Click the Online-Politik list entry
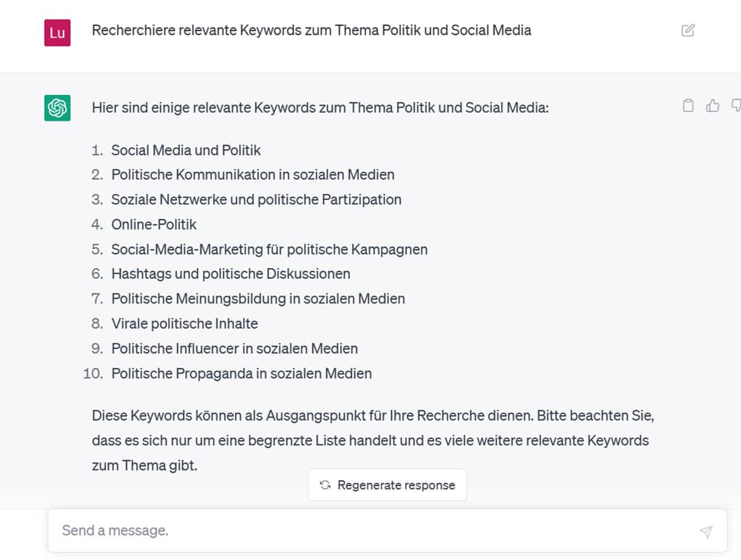The image size is (741, 560). click(153, 224)
